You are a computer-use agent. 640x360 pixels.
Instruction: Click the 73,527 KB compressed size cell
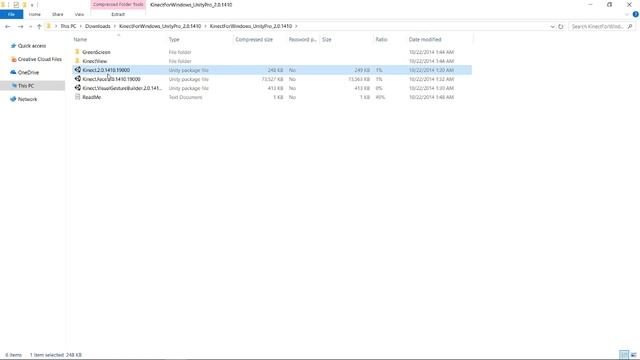[272, 79]
